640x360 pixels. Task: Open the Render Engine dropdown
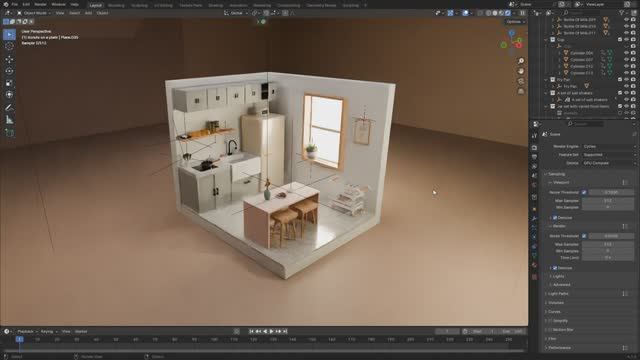click(609, 146)
